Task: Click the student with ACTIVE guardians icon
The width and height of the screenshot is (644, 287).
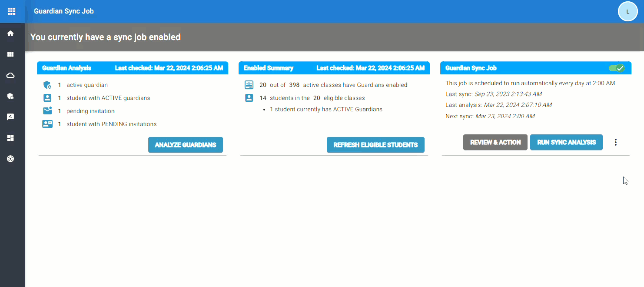Action: click(x=47, y=98)
